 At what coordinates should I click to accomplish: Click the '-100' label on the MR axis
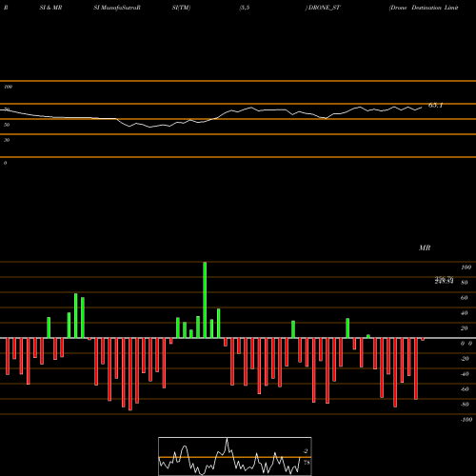tap(466, 420)
